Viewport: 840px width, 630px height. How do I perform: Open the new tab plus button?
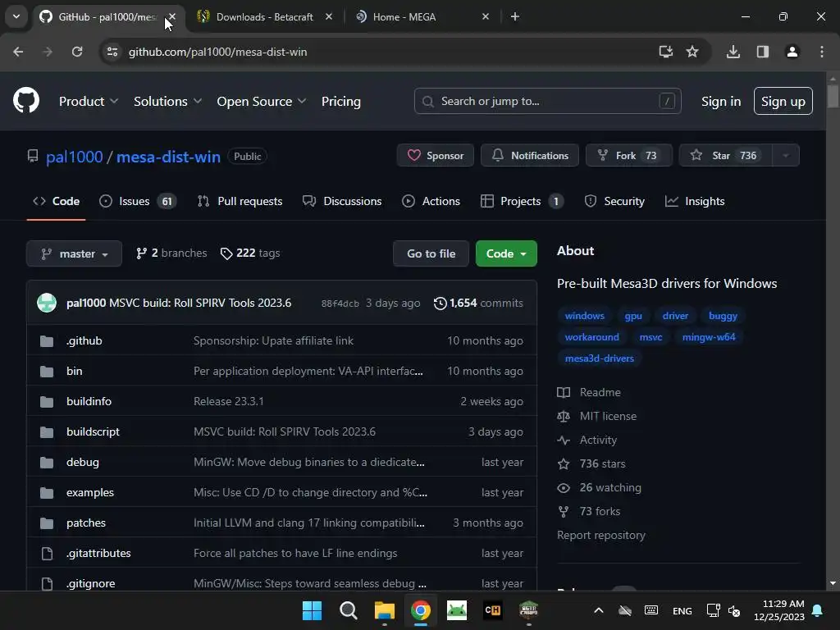tap(515, 16)
